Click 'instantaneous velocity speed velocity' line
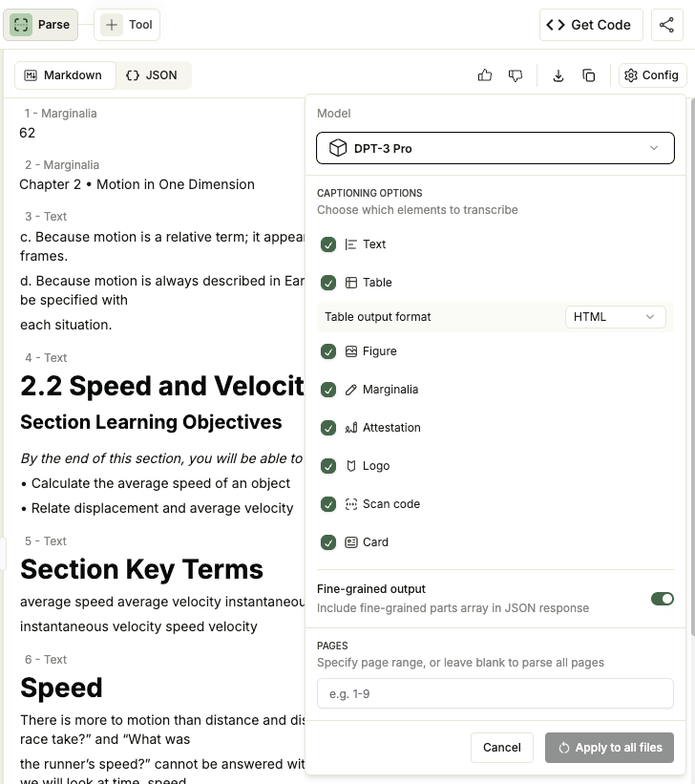The height and width of the screenshot is (784, 695). [x=138, y=627]
